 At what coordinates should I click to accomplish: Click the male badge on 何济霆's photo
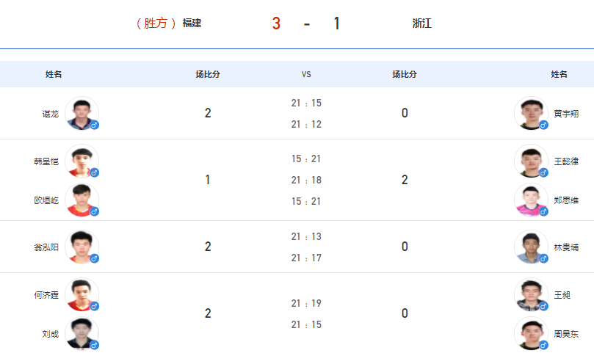tap(94, 306)
